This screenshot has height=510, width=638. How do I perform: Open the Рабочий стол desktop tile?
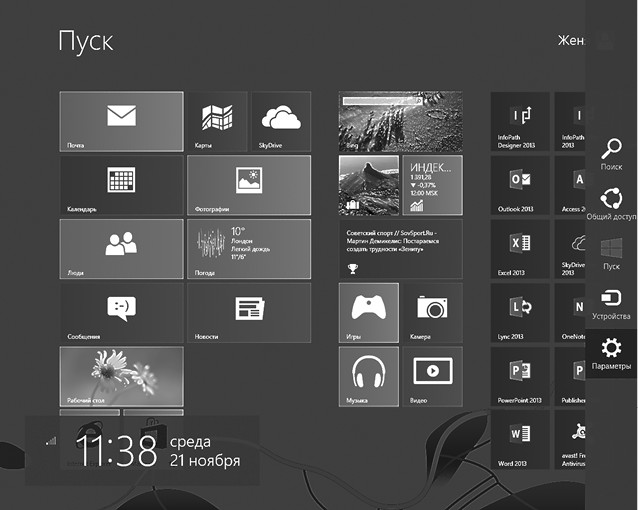coord(121,375)
